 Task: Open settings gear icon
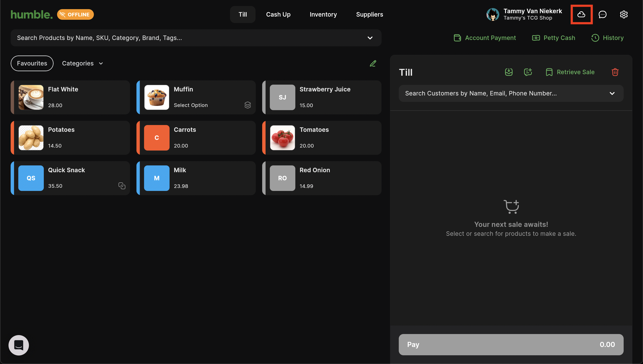[x=623, y=14]
